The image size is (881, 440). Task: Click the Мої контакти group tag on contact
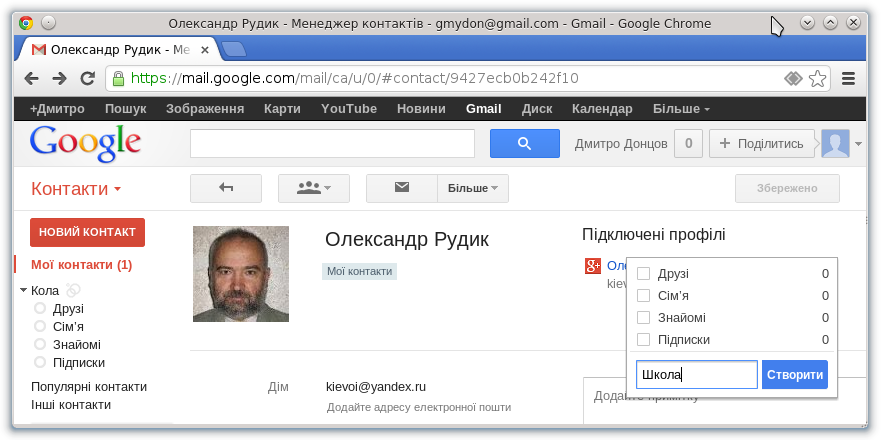(360, 271)
